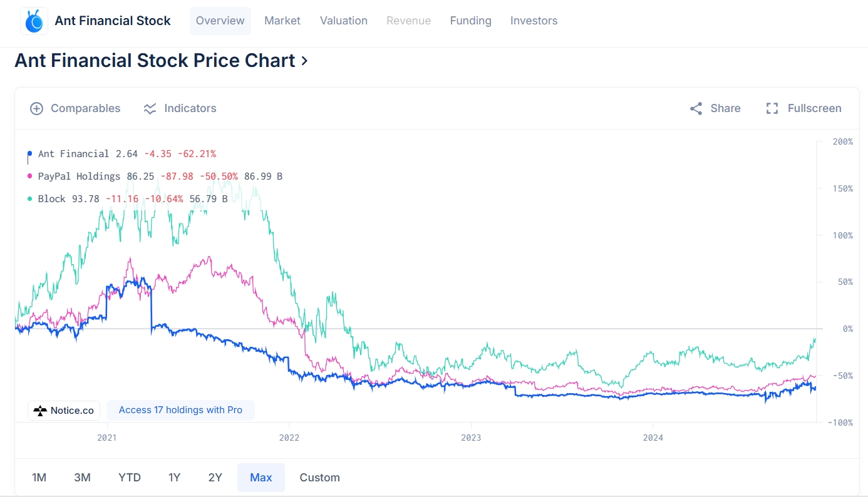Click the 2022 marker on the timeline axis
This screenshot has height=497, width=868.
pos(289,438)
